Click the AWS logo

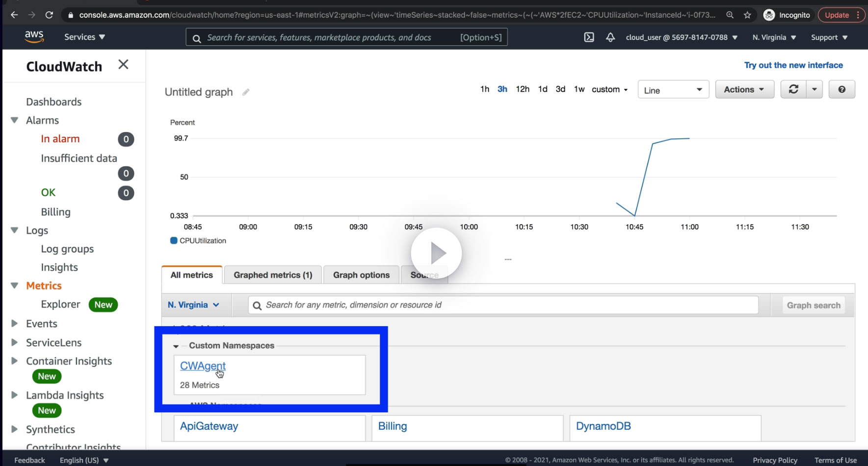(x=34, y=37)
